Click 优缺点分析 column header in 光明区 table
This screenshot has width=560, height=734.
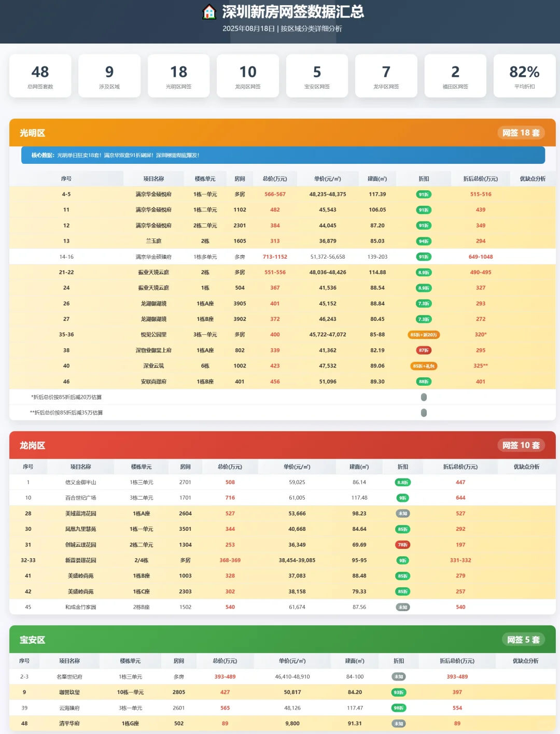coord(533,179)
